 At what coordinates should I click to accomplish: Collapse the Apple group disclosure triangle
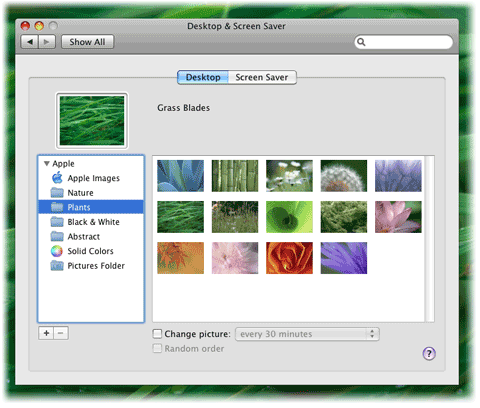pos(47,163)
